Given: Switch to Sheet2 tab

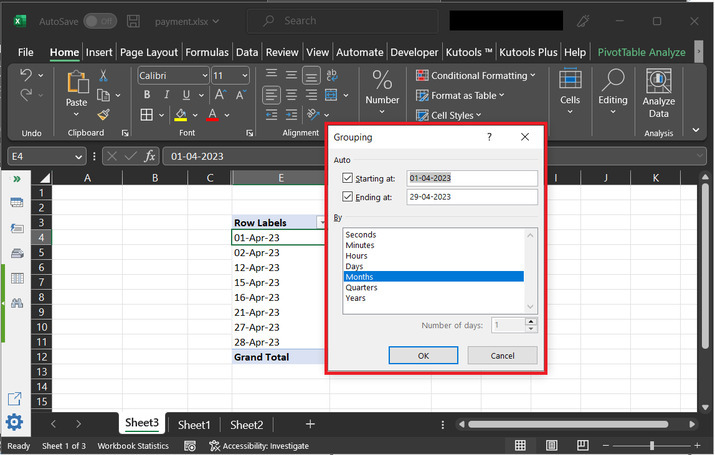Looking at the screenshot, I should tap(246, 425).
